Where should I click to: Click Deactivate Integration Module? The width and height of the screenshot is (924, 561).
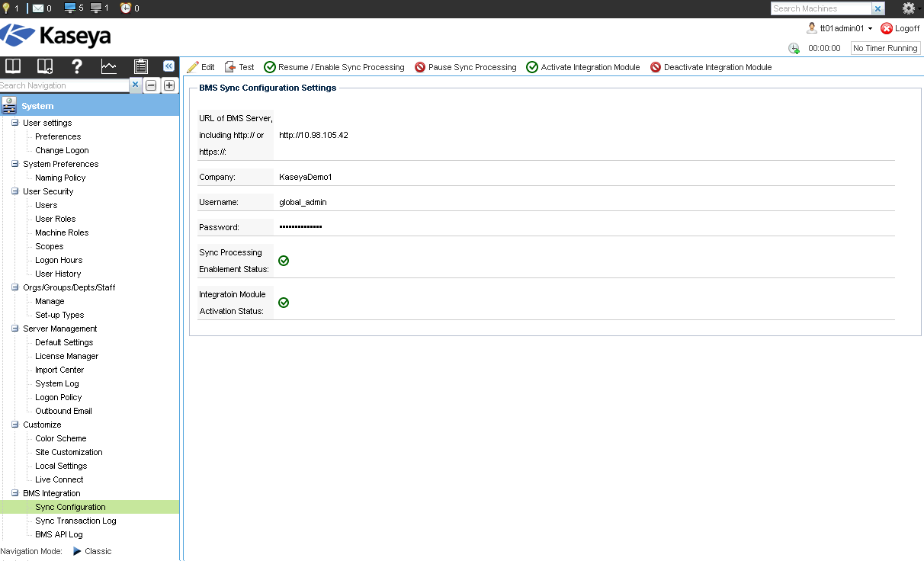[x=711, y=67]
